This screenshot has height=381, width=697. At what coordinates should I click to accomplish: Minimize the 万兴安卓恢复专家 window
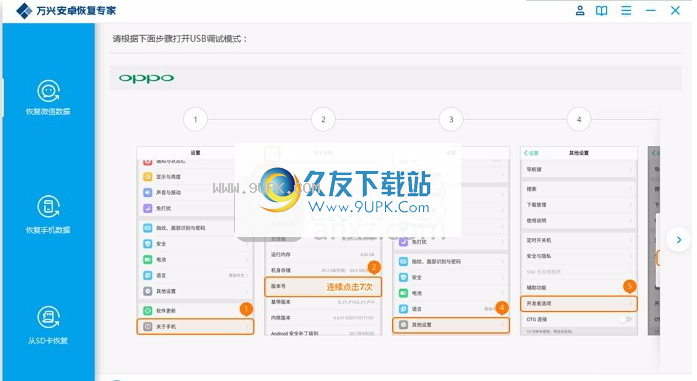tap(651, 10)
